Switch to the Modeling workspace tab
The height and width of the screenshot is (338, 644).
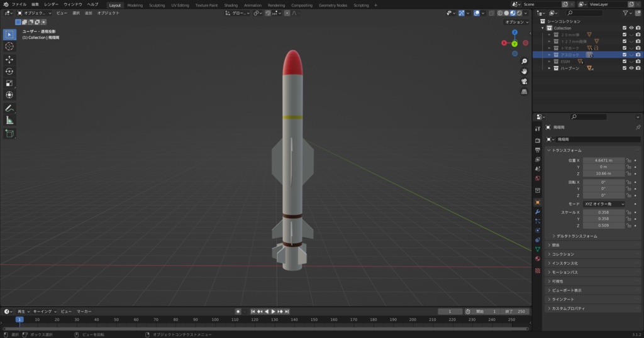pyautogui.click(x=135, y=5)
